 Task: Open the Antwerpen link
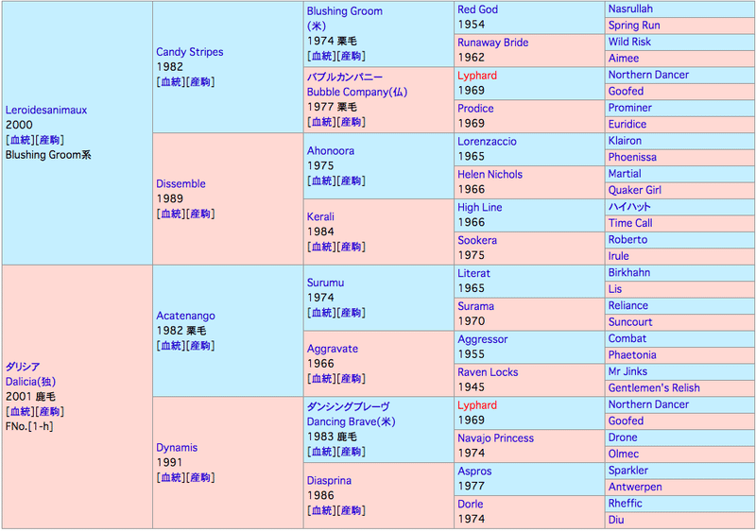[635, 487]
